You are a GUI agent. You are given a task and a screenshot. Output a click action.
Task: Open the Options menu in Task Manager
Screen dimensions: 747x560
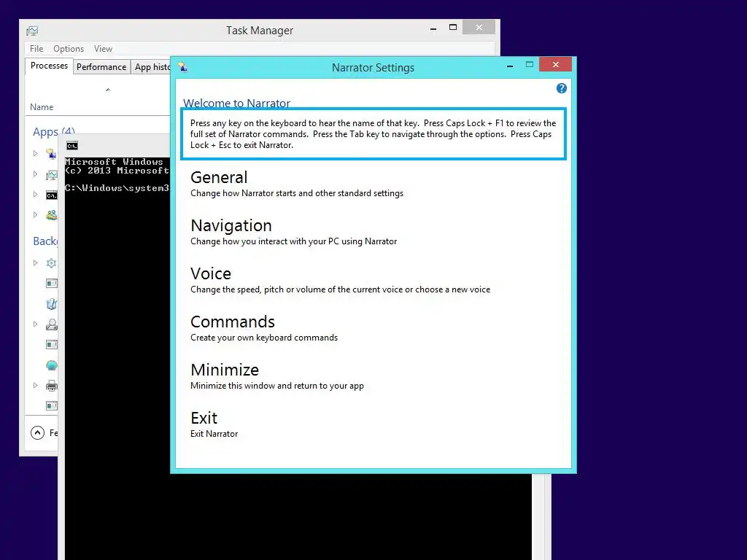69,49
